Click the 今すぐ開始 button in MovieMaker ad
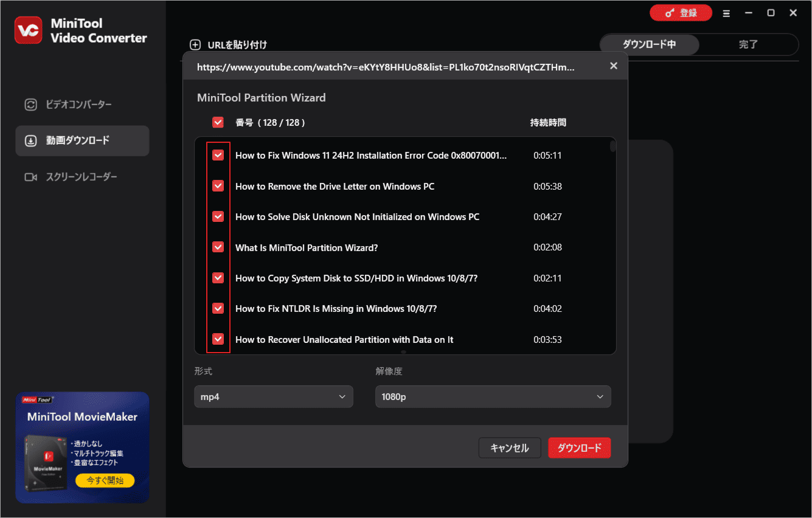Viewport: 812px width, 518px height. (105, 480)
